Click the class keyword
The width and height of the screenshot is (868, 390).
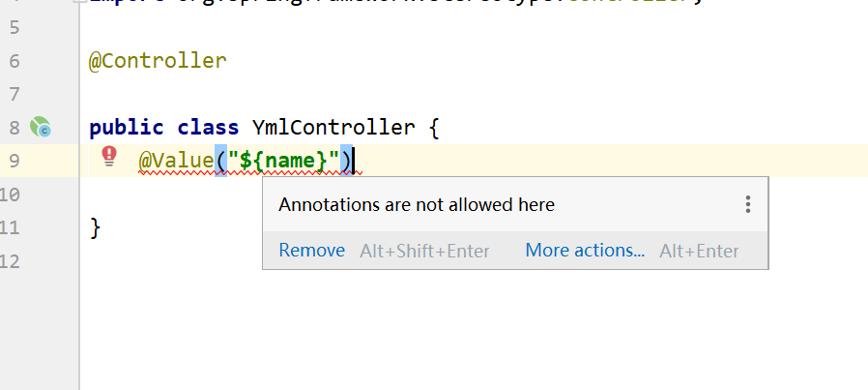208,128
